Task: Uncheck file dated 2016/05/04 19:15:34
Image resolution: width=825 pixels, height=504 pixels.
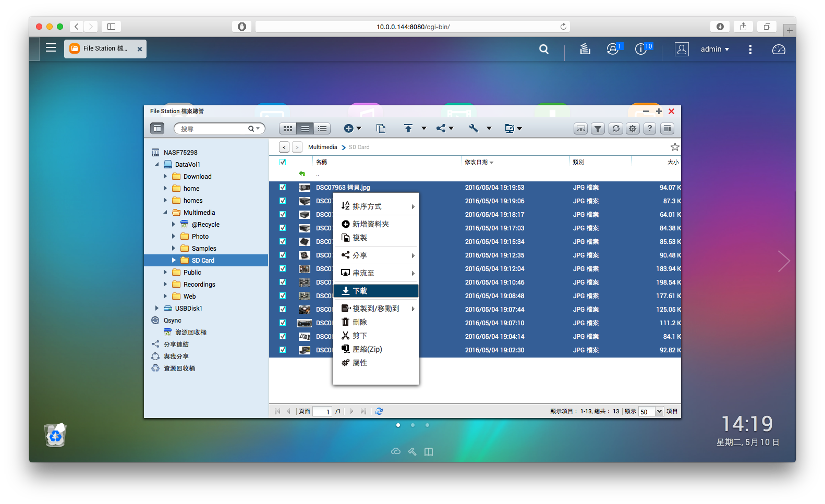Action: tap(283, 242)
